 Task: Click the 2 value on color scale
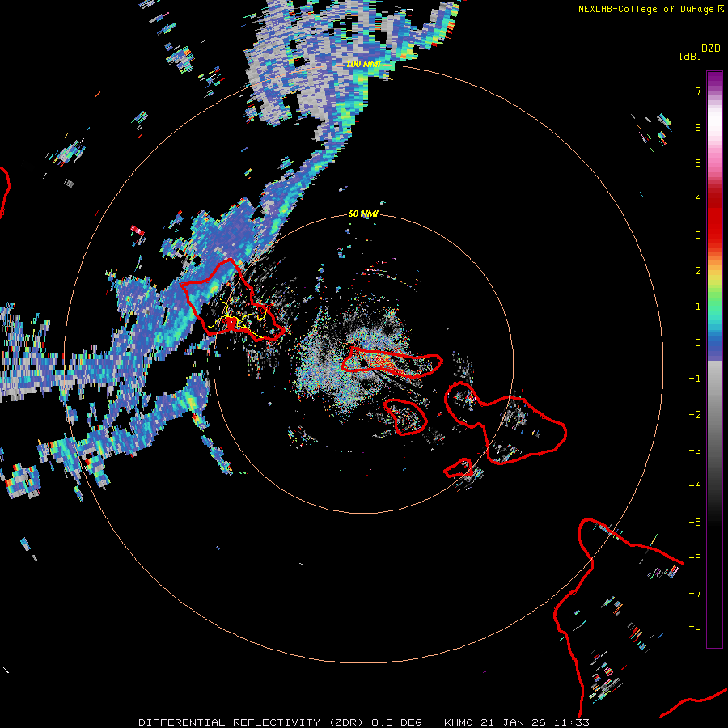(x=698, y=271)
